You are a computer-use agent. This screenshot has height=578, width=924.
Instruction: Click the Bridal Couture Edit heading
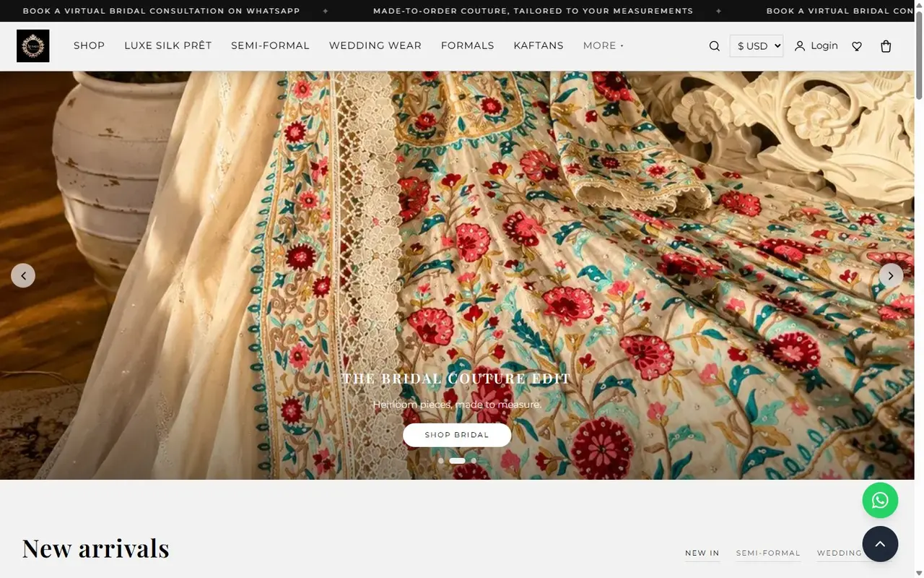coord(456,379)
